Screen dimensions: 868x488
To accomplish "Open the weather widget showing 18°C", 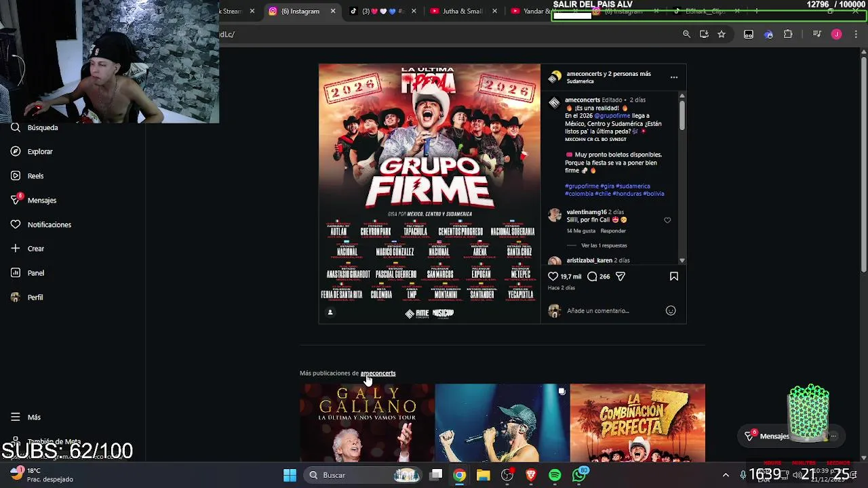I will (42, 474).
